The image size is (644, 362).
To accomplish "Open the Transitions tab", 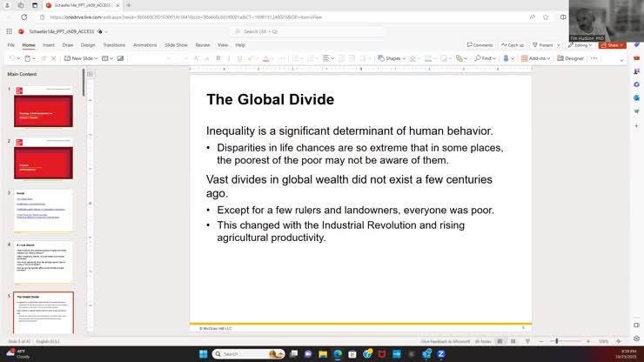I will point(114,44).
